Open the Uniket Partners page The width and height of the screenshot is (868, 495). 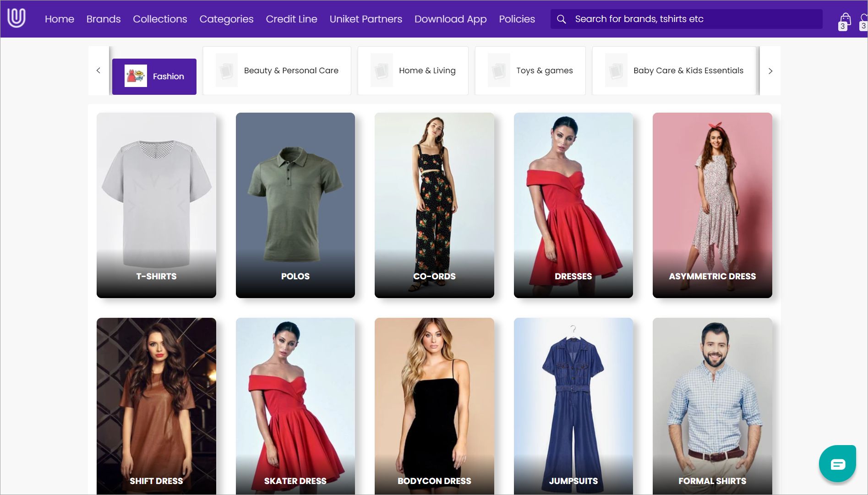pos(366,19)
